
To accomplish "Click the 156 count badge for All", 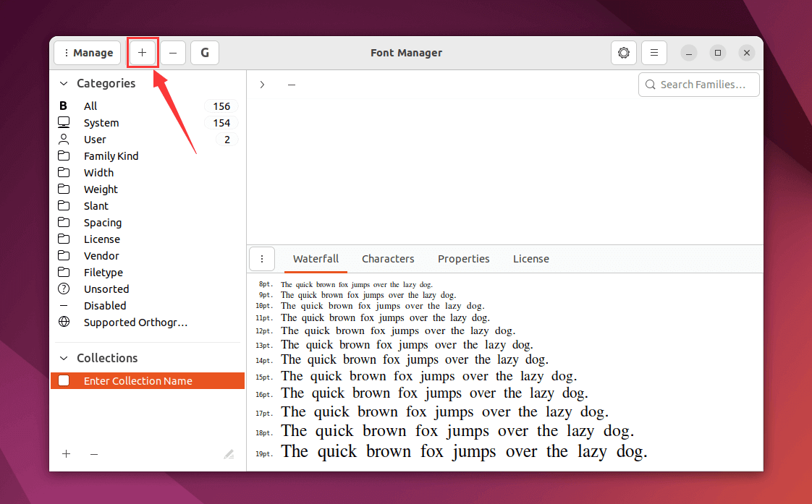I will [221, 106].
